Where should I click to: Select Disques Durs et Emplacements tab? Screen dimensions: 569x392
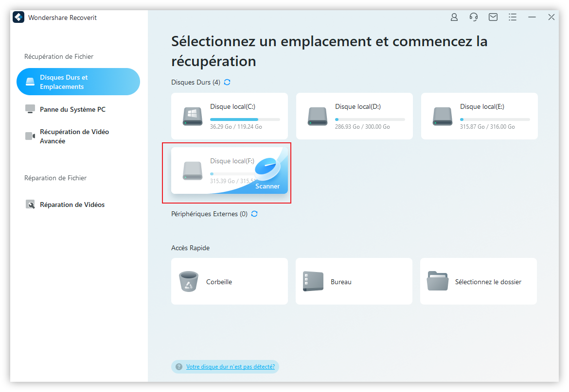[x=78, y=82]
